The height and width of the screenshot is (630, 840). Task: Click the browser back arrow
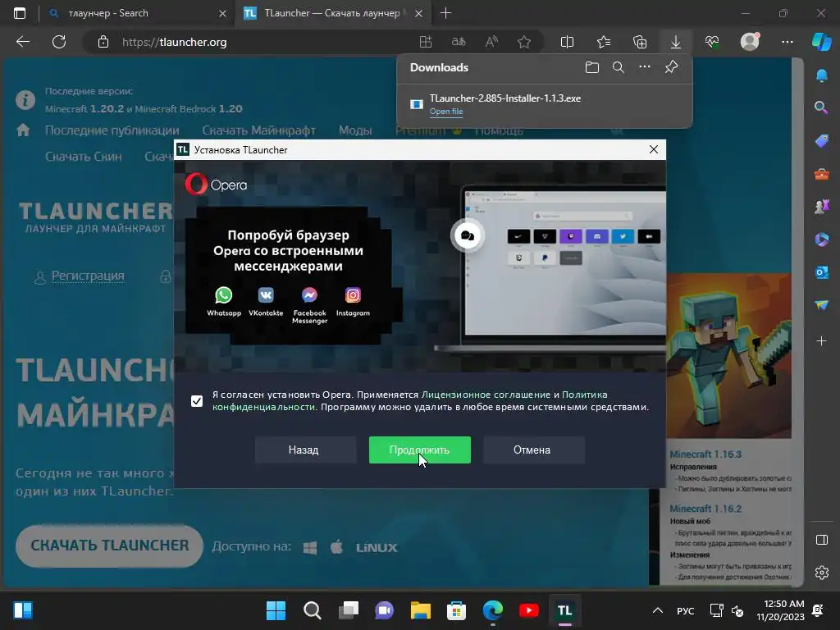[x=23, y=42]
